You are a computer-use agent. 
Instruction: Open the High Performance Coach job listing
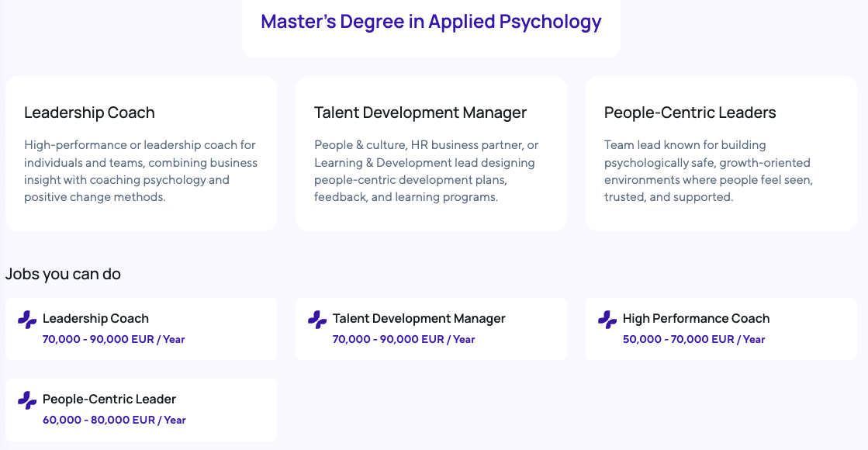pyautogui.click(x=696, y=318)
